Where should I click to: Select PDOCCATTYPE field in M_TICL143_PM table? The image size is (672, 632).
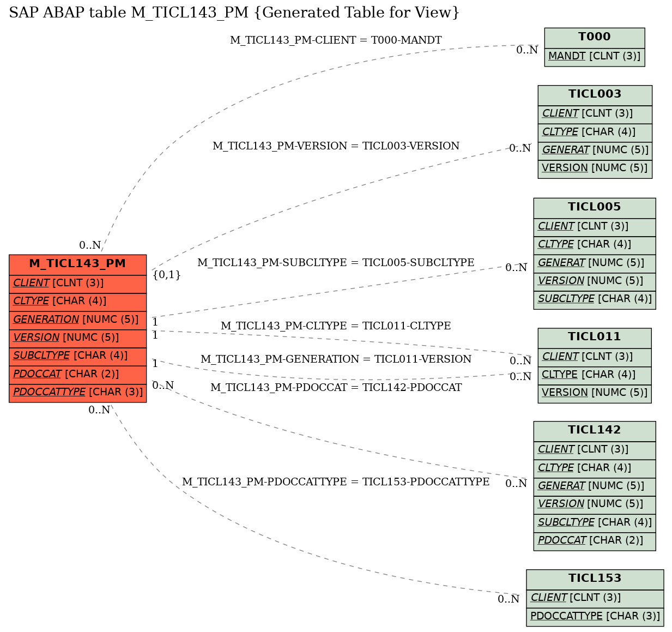point(78,392)
